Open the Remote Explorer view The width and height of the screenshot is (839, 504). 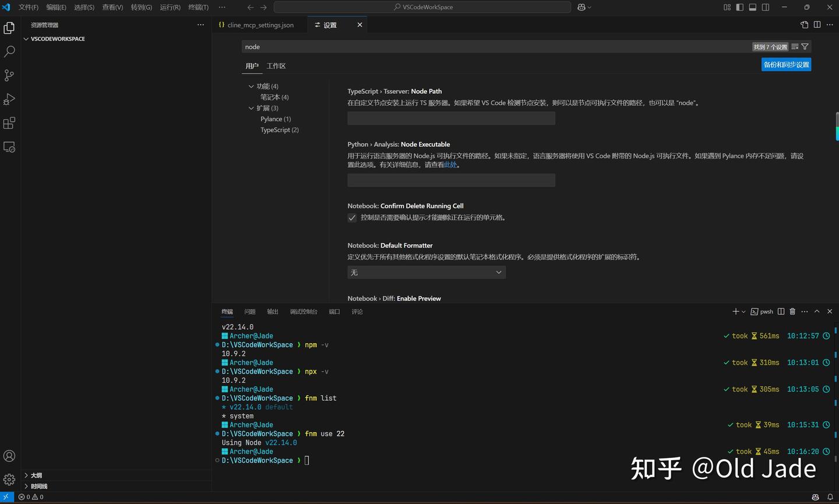coord(9,147)
